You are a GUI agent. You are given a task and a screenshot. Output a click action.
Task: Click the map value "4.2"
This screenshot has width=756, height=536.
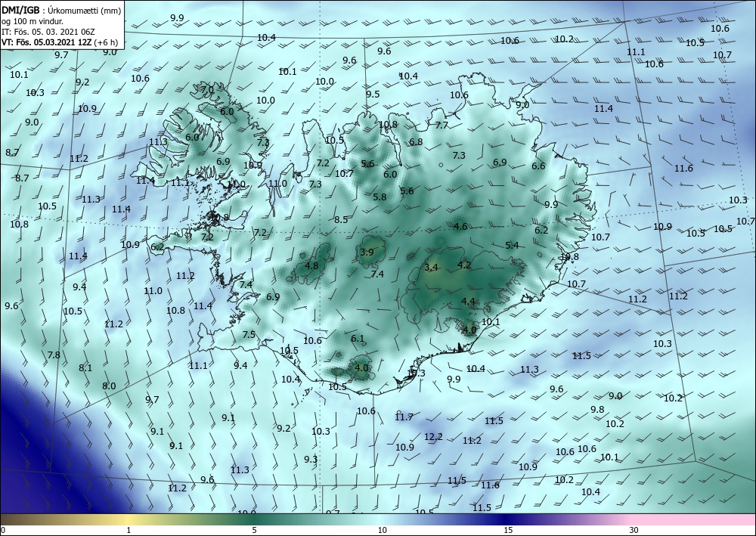coord(464,265)
